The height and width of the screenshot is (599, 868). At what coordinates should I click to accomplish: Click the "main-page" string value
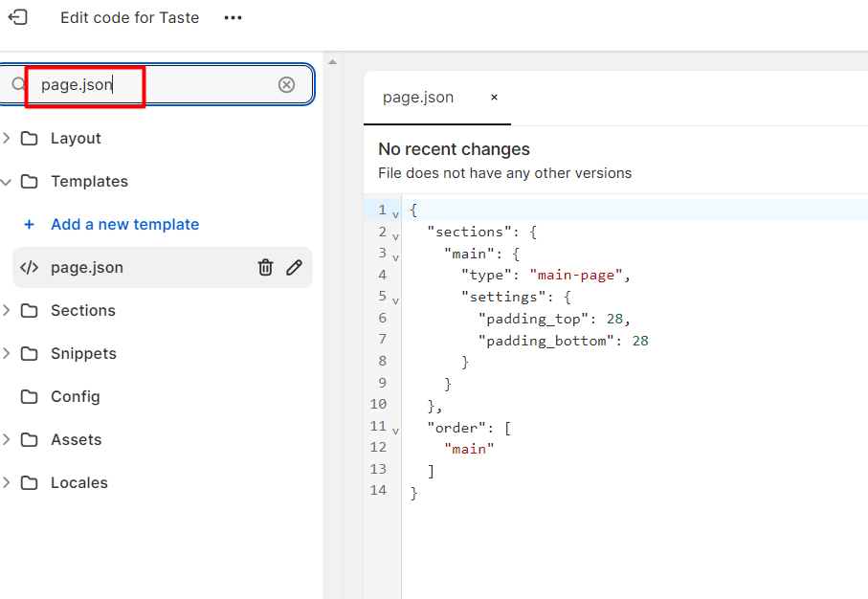[576, 276]
